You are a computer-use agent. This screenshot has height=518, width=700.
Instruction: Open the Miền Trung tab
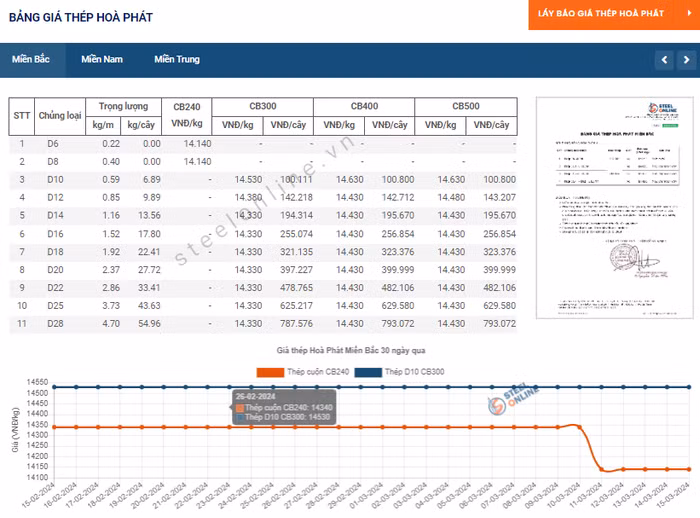(x=177, y=59)
